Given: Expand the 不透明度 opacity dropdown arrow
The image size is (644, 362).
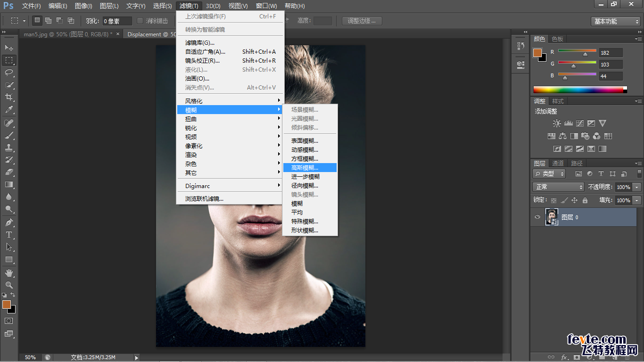Looking at the screenshot, I should click(637, 187).
